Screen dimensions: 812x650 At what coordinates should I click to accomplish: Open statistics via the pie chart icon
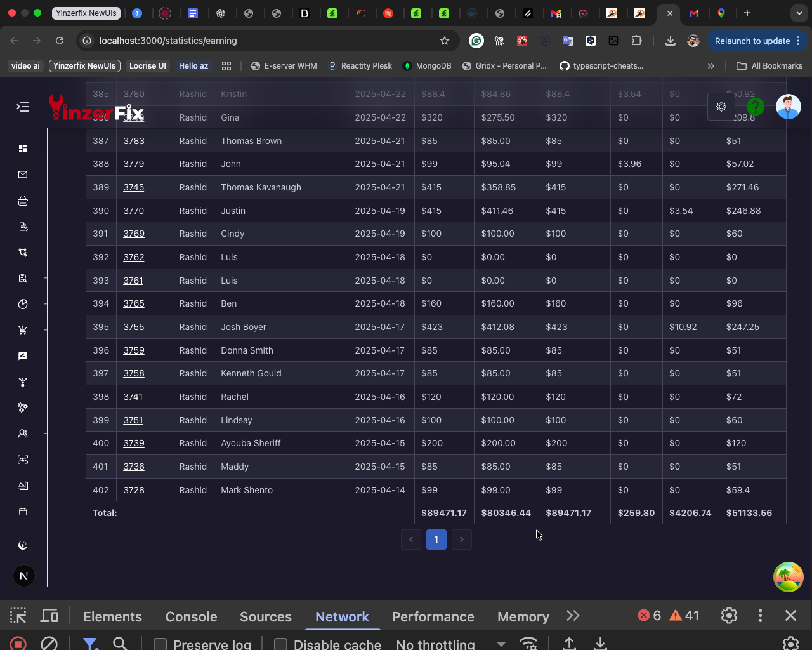tap(23, 304)
